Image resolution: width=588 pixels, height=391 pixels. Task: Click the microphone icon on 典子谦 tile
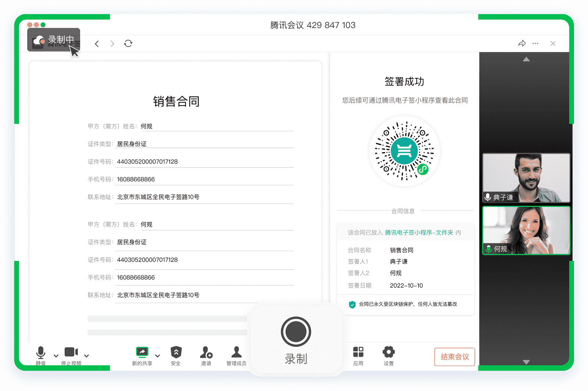point(488,197)
